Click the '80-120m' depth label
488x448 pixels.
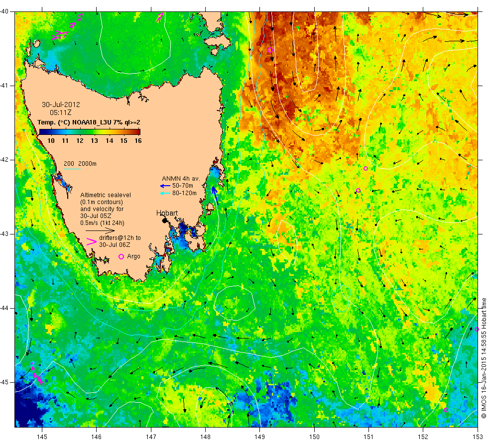tap(184, 193)
